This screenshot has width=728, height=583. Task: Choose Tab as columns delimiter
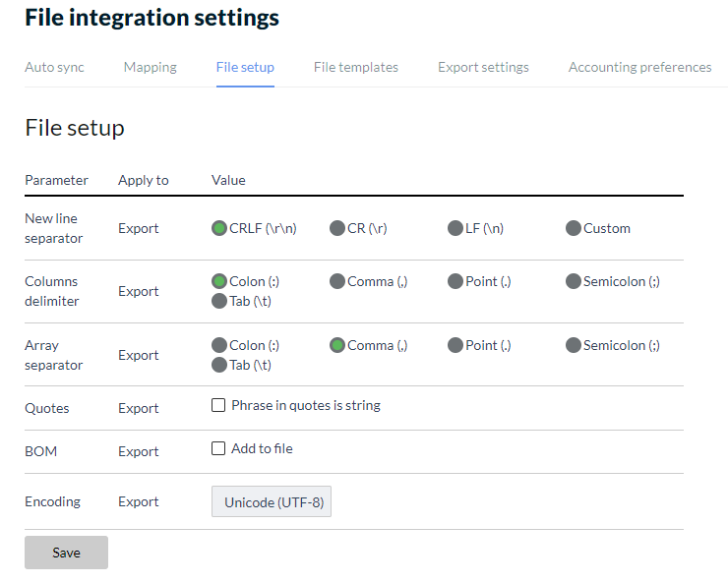click(x=219, y=301)
